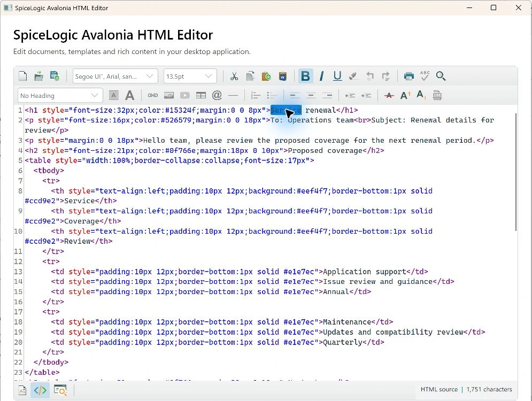
Task: Click 'Quarterly' cell text in line 20
Action: click(x=343, y=342)
